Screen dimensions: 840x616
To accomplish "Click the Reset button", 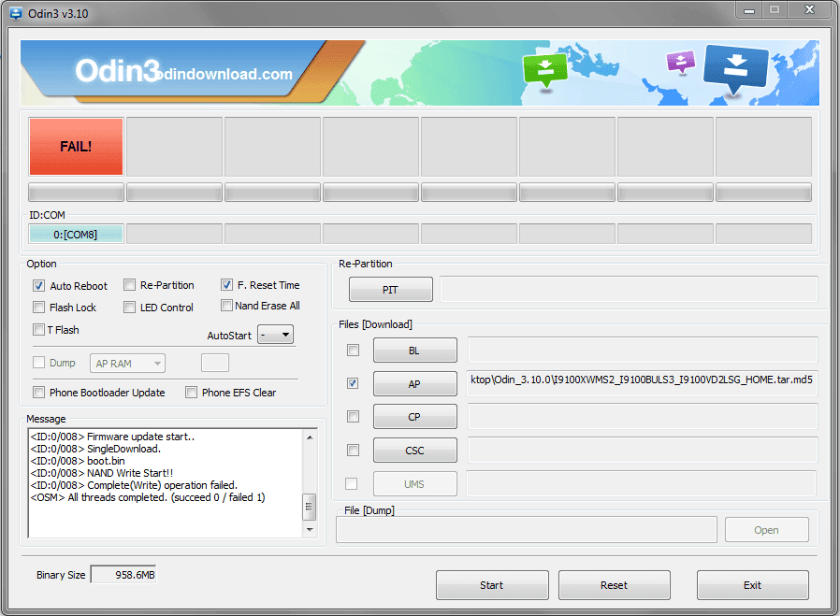I will (x=614, y=585).
